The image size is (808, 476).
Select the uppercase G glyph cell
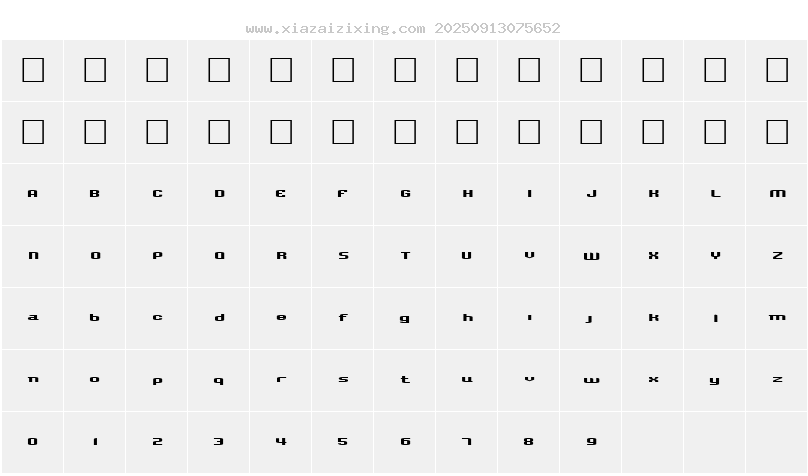coord(405,194)
